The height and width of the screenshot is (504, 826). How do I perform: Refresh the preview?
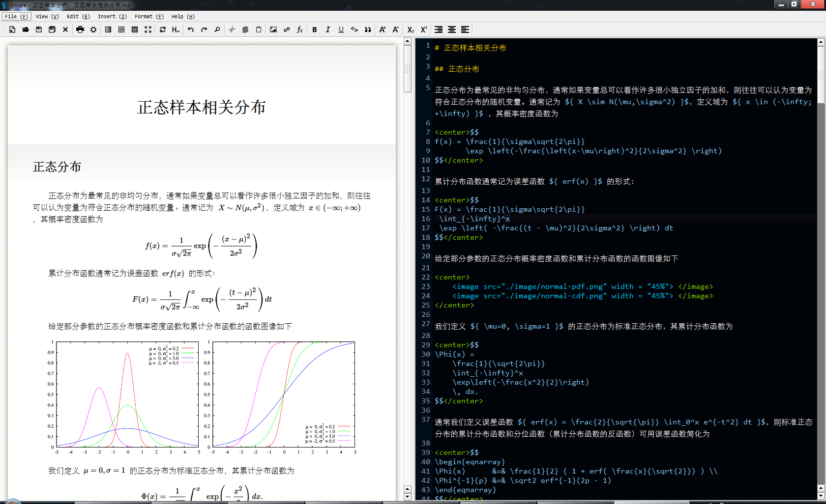coord(163,29)
